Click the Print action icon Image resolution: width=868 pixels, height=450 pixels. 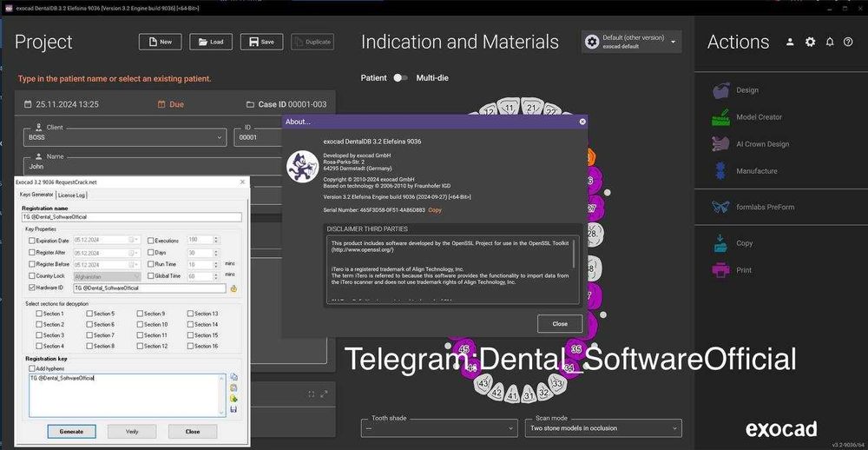click(x=720, y=270)
